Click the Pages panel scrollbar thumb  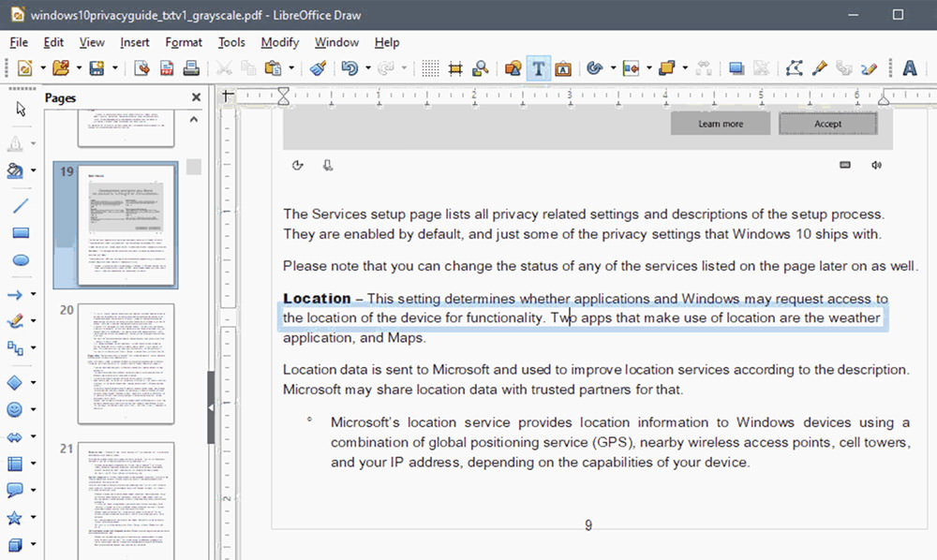(194, 167)
